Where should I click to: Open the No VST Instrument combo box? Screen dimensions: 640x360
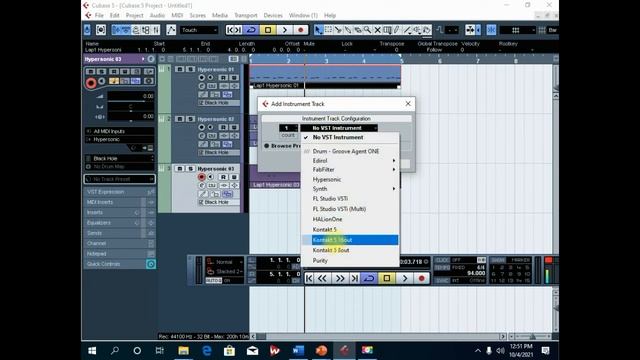(339, 128)
